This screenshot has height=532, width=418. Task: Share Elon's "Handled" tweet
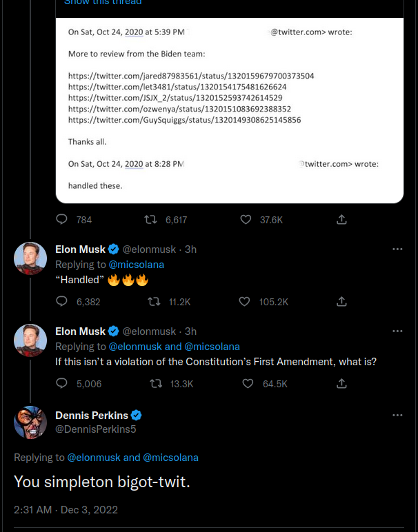(x=341, y=301)
